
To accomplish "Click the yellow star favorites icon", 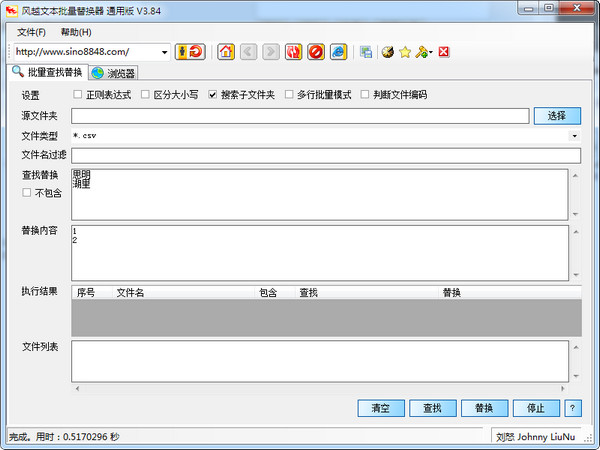I will click(405, 52).
